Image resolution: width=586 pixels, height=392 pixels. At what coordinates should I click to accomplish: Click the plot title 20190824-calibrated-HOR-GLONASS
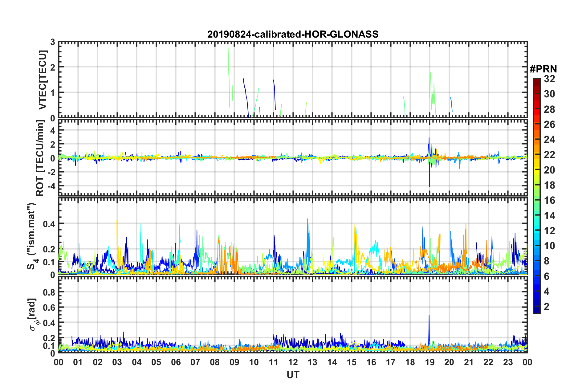coord(293,34)
